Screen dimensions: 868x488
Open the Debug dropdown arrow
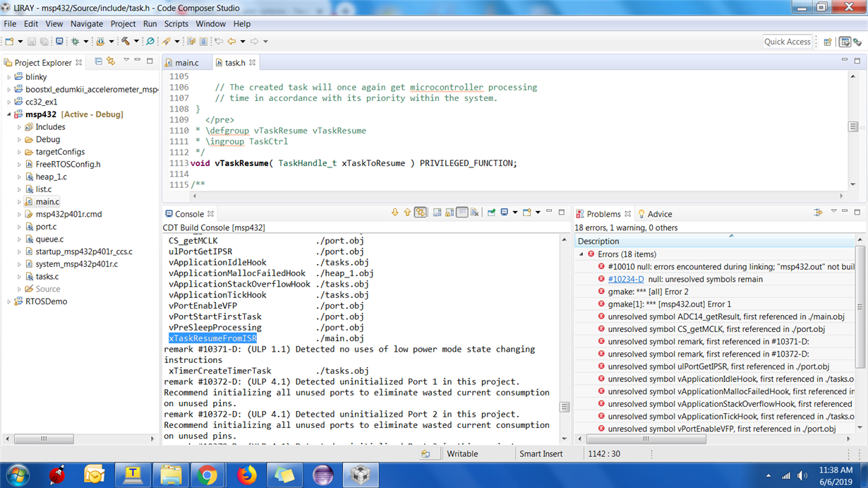85,42
